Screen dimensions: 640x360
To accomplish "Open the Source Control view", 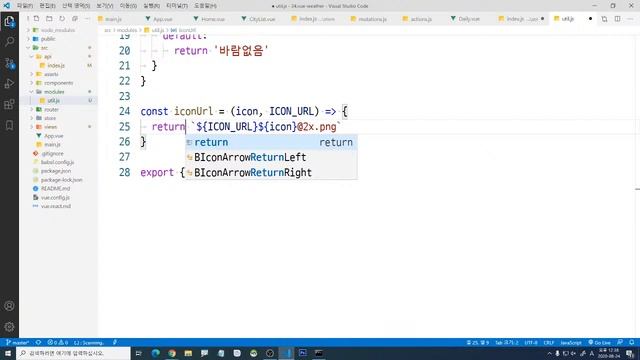I will (9, 63).
